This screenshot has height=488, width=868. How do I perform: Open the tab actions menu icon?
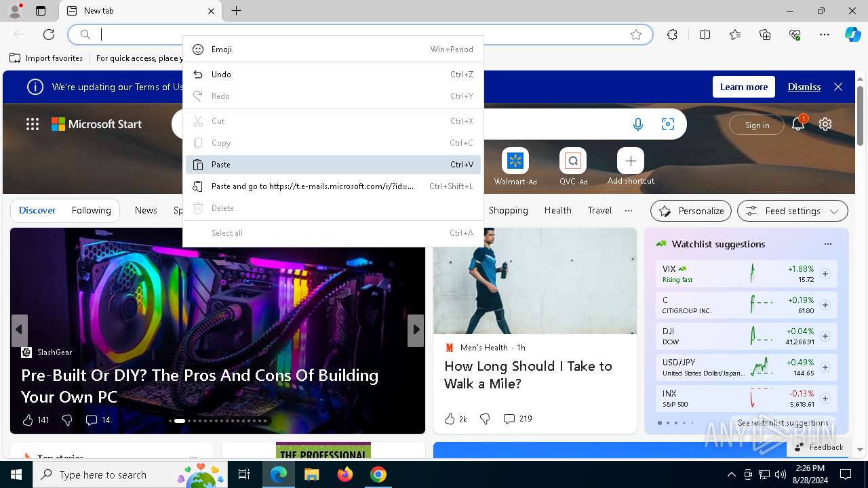tap(41, 11)
